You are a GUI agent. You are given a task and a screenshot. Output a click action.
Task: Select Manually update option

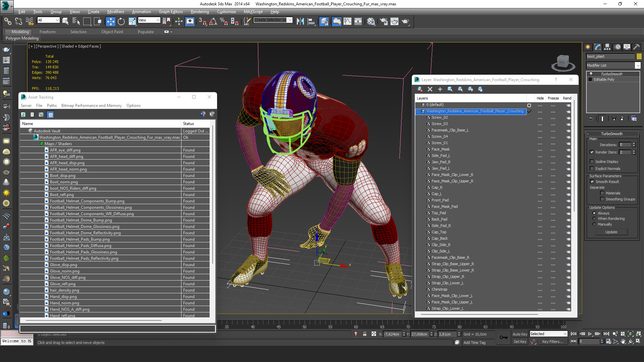(594, 224)
